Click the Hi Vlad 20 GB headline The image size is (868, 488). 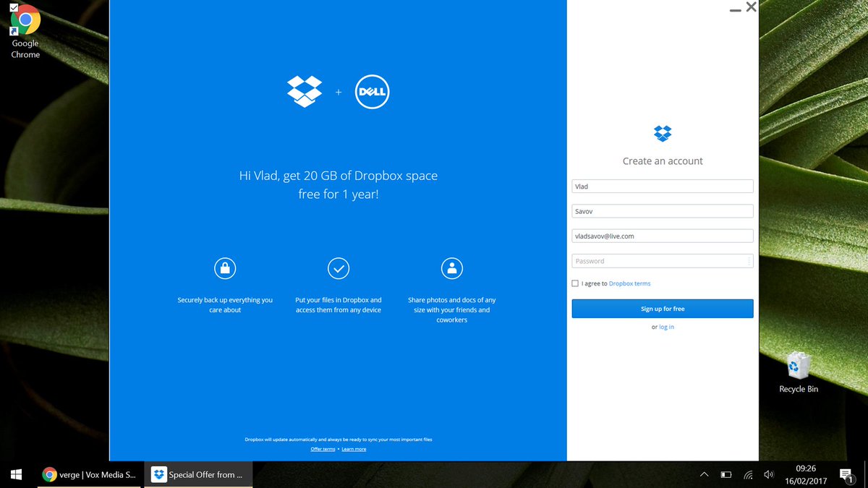(339, 184)
